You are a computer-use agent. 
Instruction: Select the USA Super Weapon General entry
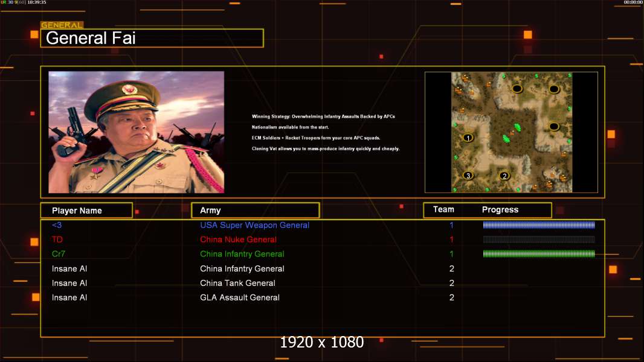click(254, 225)
